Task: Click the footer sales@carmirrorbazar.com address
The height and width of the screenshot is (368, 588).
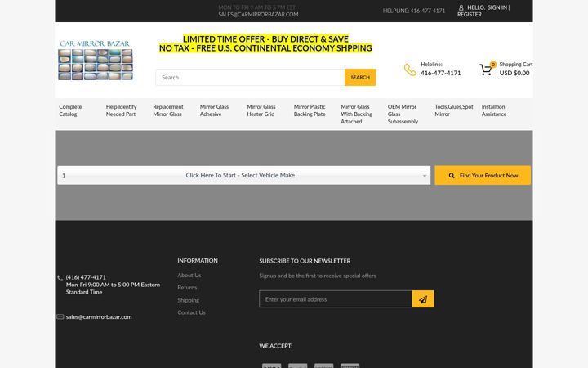Action: coord(99,317)
